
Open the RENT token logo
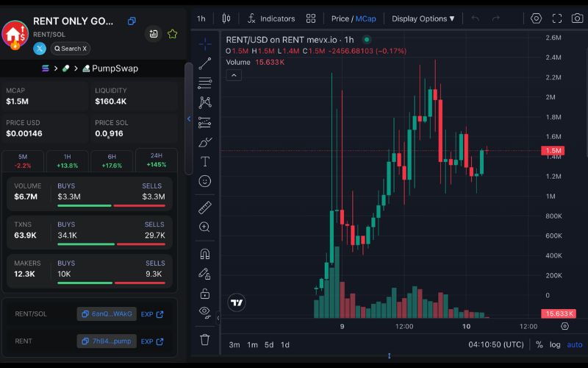pyautogui.click(x=15, y=35)
